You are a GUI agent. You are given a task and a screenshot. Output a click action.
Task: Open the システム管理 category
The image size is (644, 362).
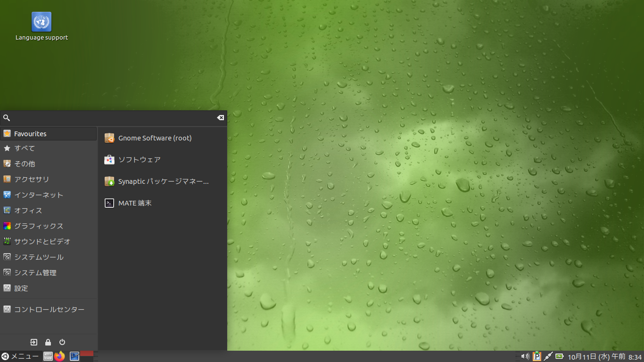pos(49,273)
